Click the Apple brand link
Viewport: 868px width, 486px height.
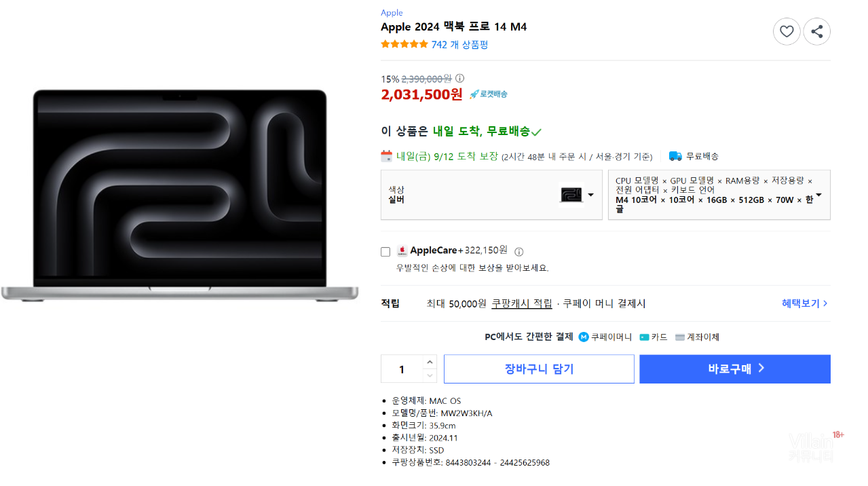(392, 13)
